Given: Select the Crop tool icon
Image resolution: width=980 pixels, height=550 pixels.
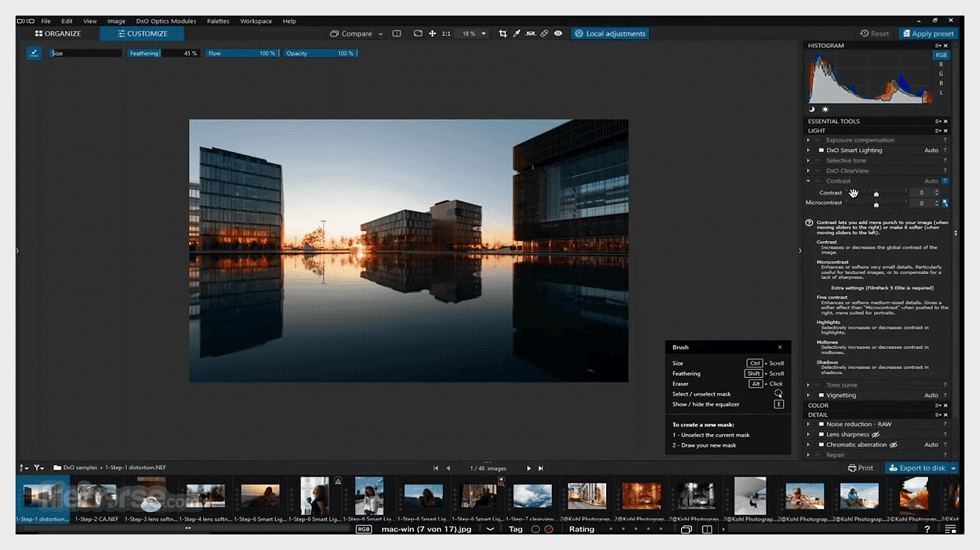Looking at the screenshot, I should pyautogui.click(x=503, y=33).
